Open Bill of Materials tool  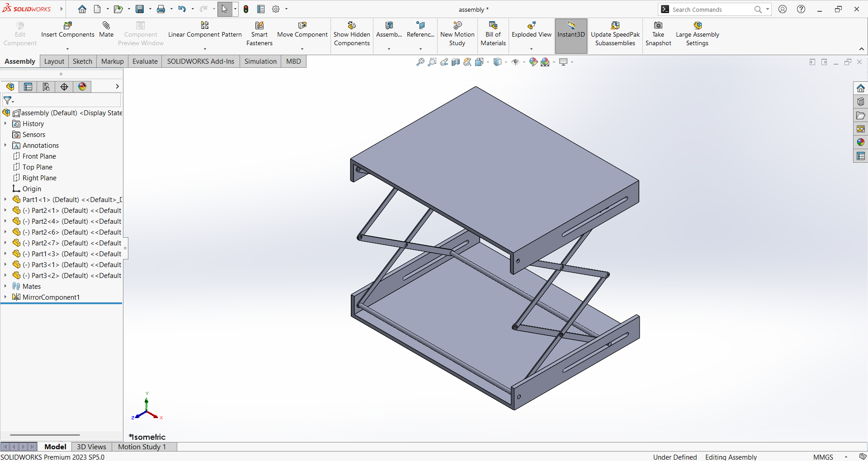(493, 26)
